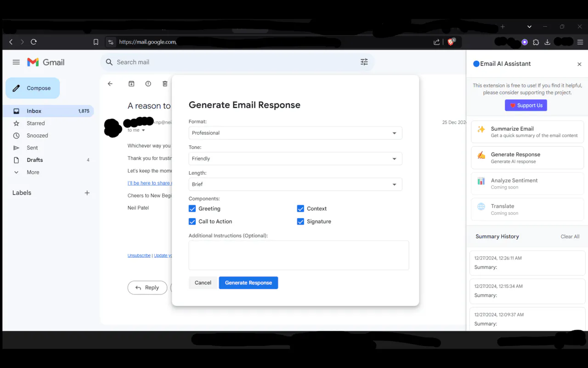Click the Gmail logo
Image resolution: width=588 pixels, height=368 pixels.
click(x=46, y=62)
